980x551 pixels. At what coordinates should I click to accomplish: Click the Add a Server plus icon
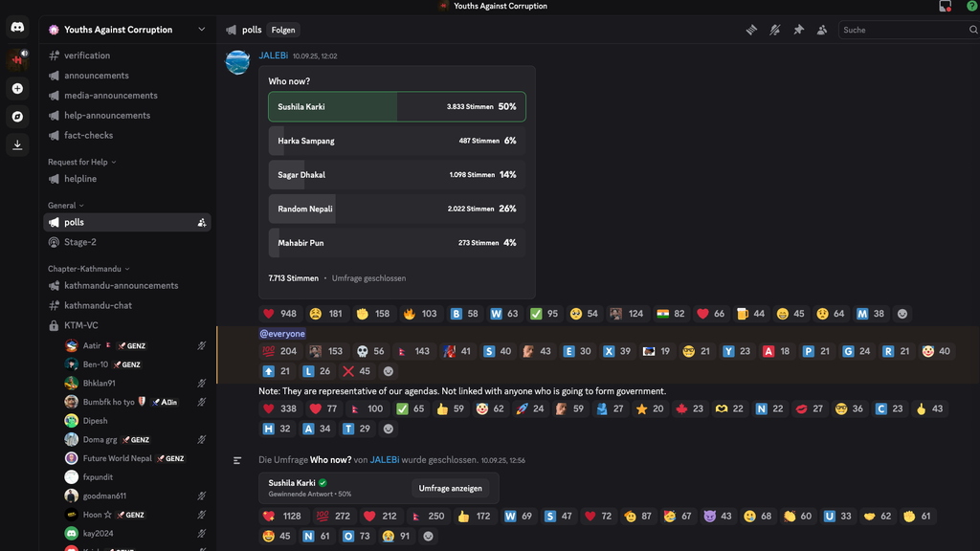pos(17,88)
